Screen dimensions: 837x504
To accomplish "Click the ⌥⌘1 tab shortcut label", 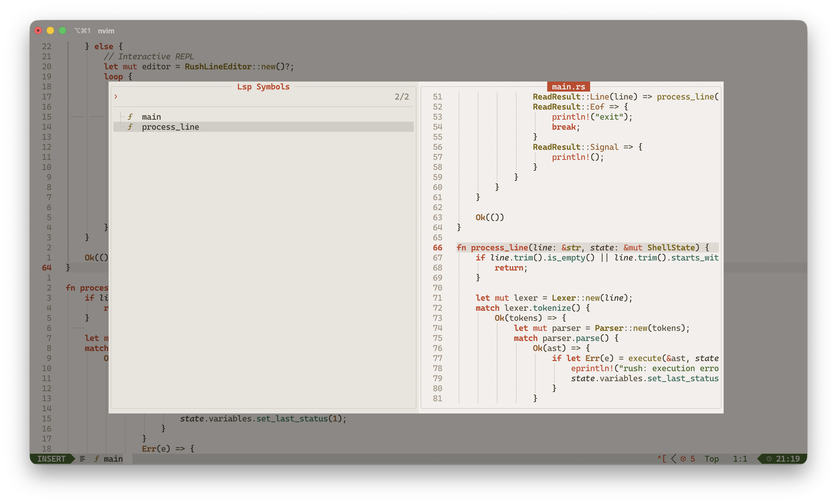I will pos(83,31).
